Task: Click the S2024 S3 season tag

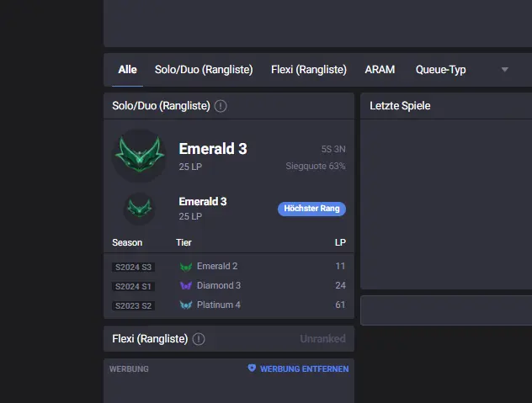Action: tap(133, 267)
